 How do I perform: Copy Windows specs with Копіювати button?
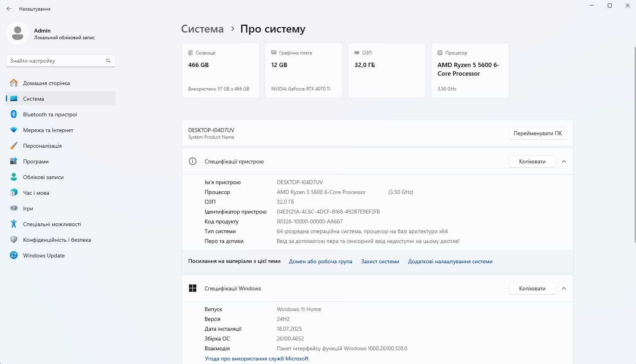[x=532, y=288]
